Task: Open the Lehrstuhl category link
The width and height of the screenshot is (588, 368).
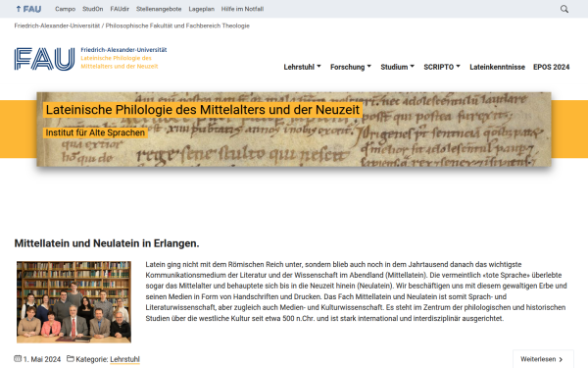Action: 124,359
